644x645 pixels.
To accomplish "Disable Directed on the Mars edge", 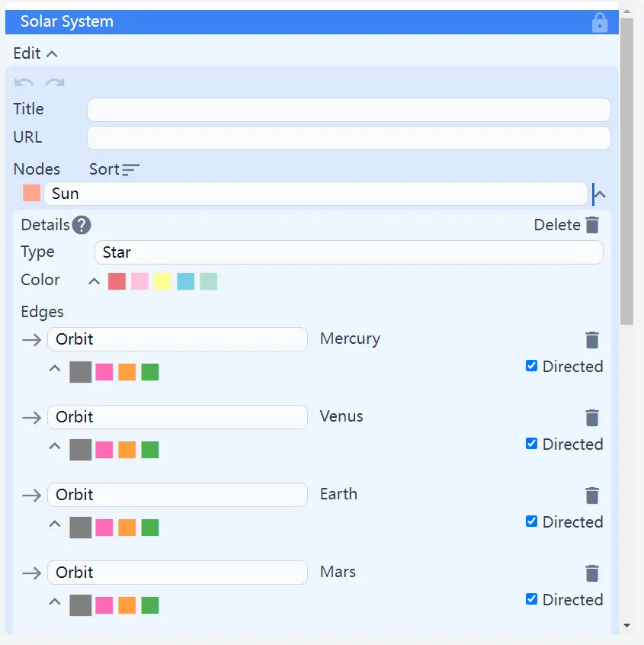I will coord(532,599).
